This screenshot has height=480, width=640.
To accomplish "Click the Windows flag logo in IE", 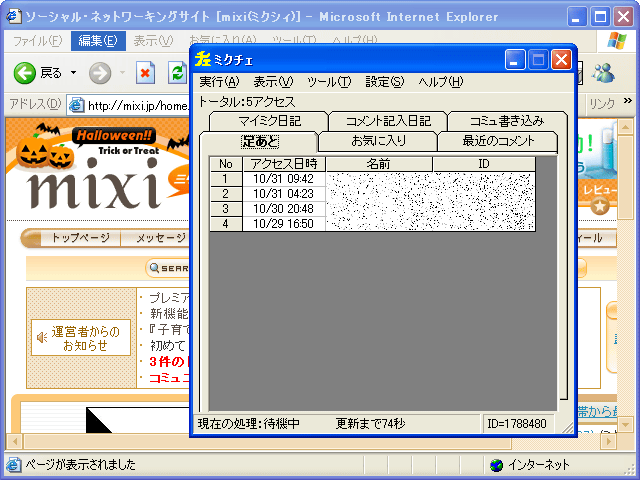I will coord(617,41).
